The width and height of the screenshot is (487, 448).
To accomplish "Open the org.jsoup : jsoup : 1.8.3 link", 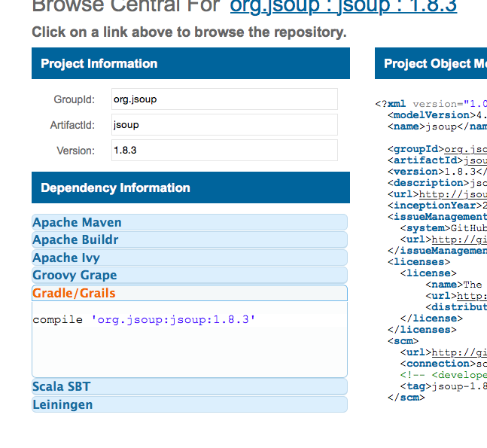I will pyautogui.click(x=343, y=6).
